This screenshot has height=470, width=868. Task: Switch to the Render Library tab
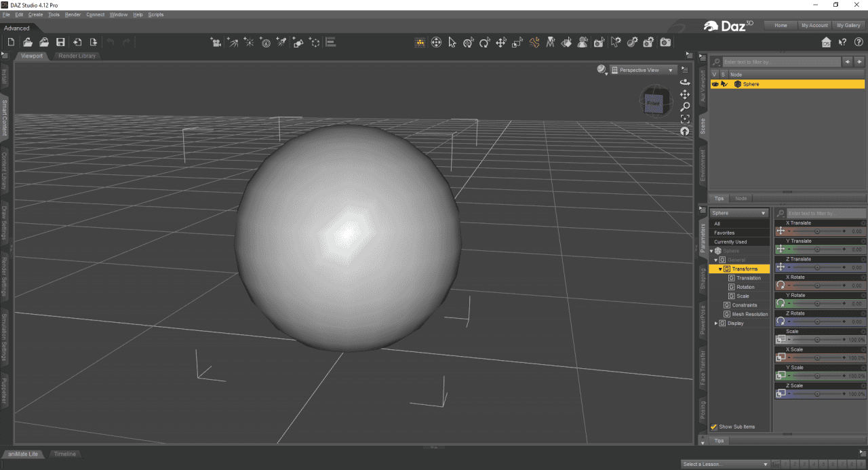pos(78,56)
